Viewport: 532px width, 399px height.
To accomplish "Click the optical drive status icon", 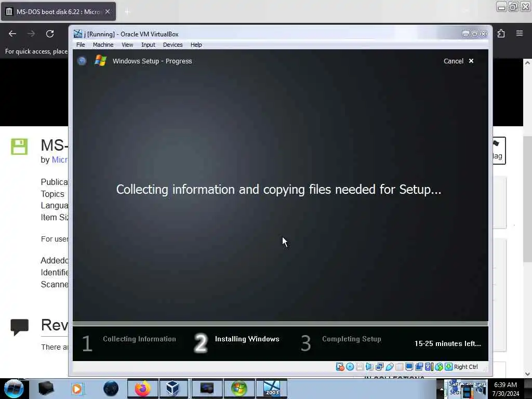I will pyautogui.click(x=350, y=367).
